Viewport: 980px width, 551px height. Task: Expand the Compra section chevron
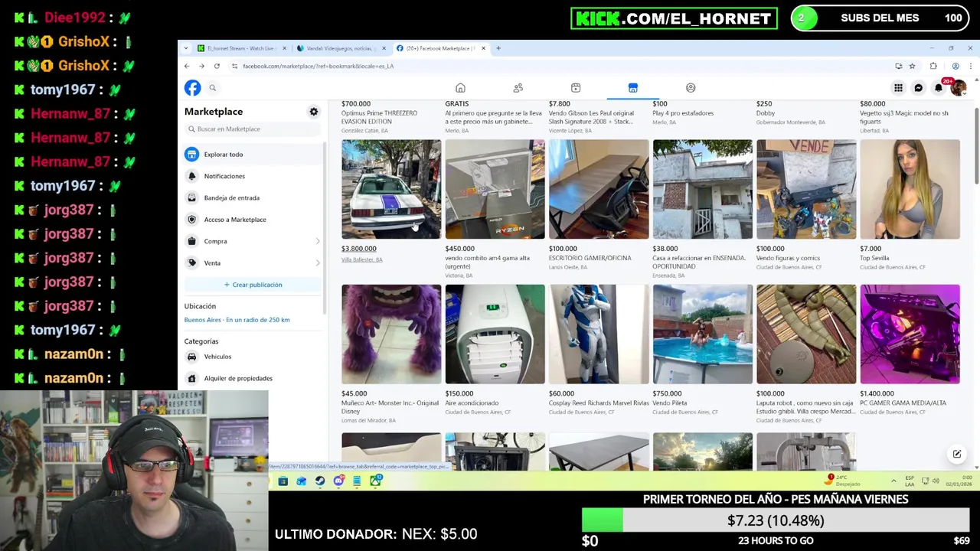(x=318, y=241)
